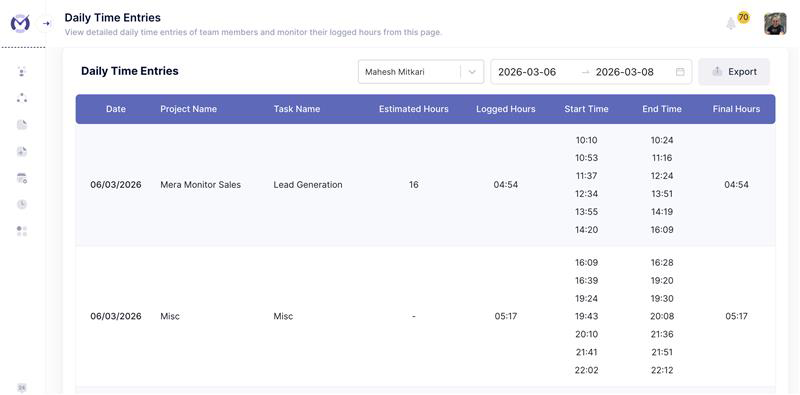
Task: Click the end time 14:19
Action: click(x=662, y=211)
